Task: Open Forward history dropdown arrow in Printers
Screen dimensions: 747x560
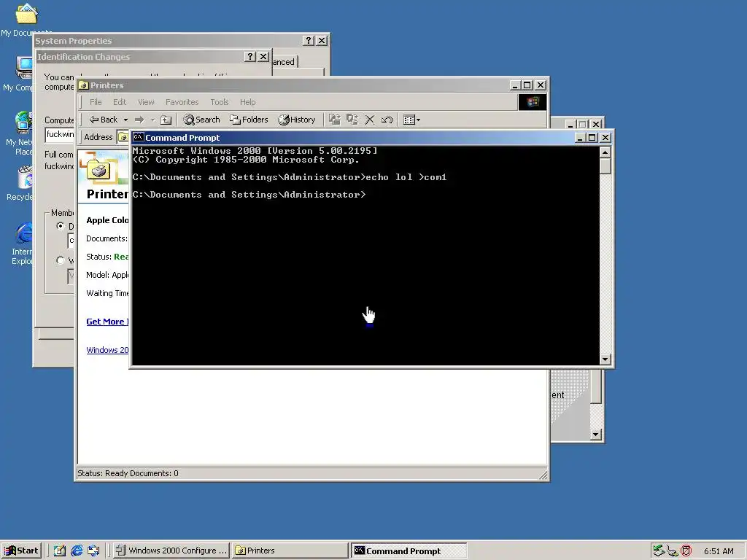Action: [x=153, y=120]
